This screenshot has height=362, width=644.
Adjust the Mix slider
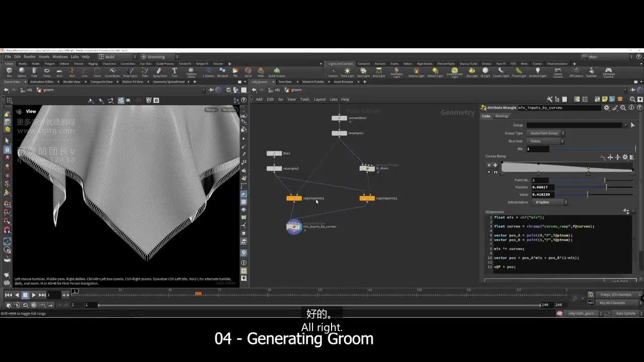[x=593, y=149]
